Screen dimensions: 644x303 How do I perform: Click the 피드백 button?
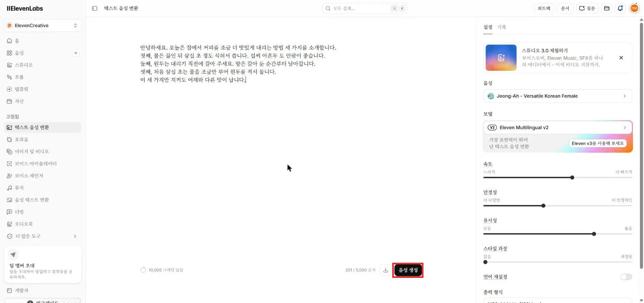point(544,8)
